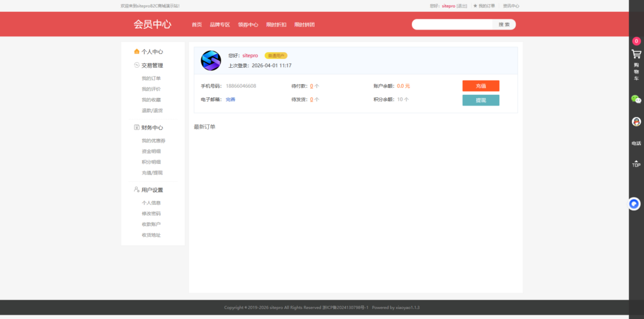The image size is (644, 319).
Task: Click the sitepro user avatar image
Action: [x=211, y=61]
